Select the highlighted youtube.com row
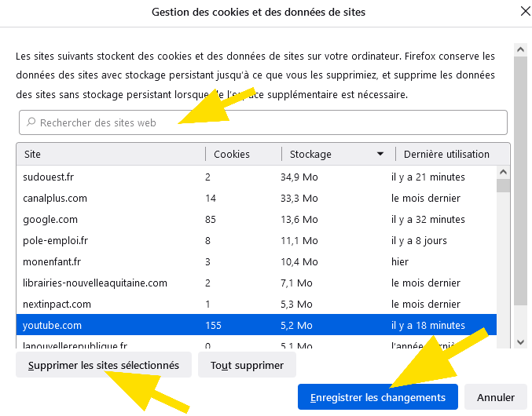Image resolution: width=532 pixels, height=416 pixels. [x=256, y=325]
